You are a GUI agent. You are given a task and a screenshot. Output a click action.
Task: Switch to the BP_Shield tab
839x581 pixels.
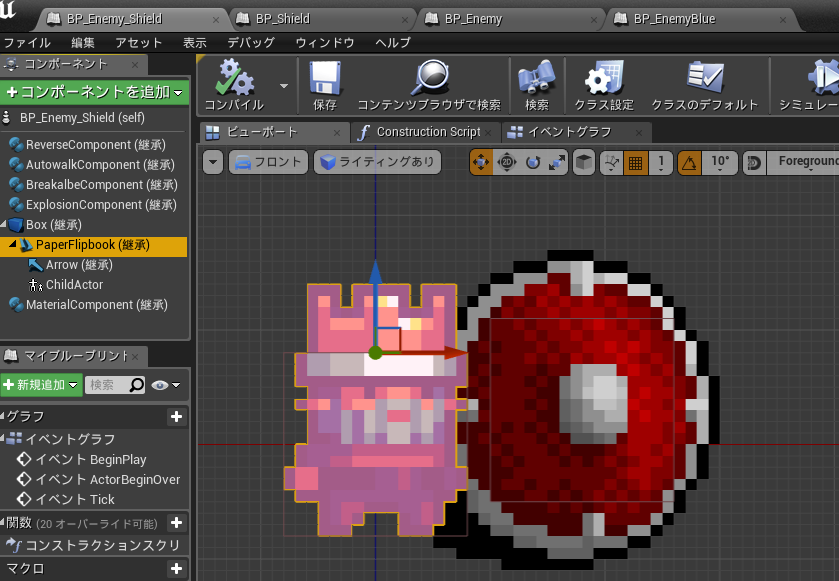283,19
